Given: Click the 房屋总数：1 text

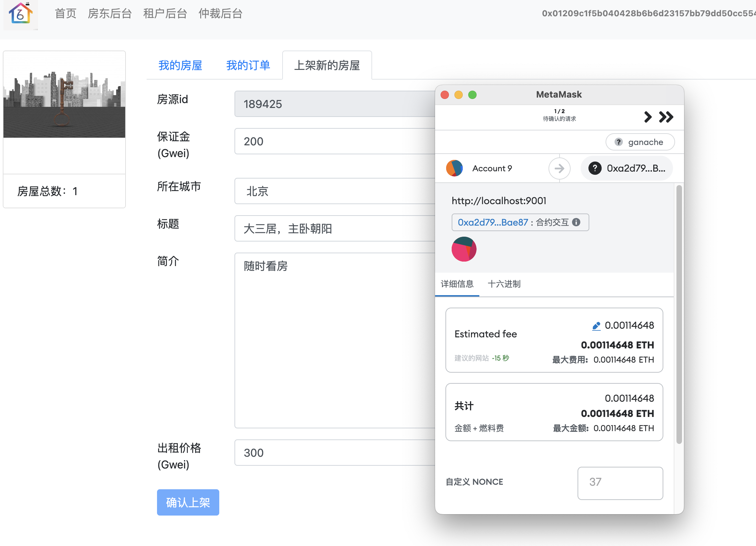Looking at the screenshot, I should (x=47, y=191).
